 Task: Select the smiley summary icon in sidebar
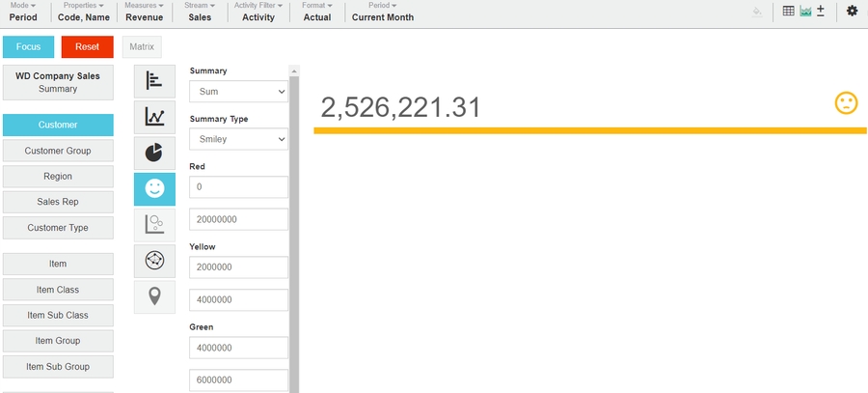(154, 188)
